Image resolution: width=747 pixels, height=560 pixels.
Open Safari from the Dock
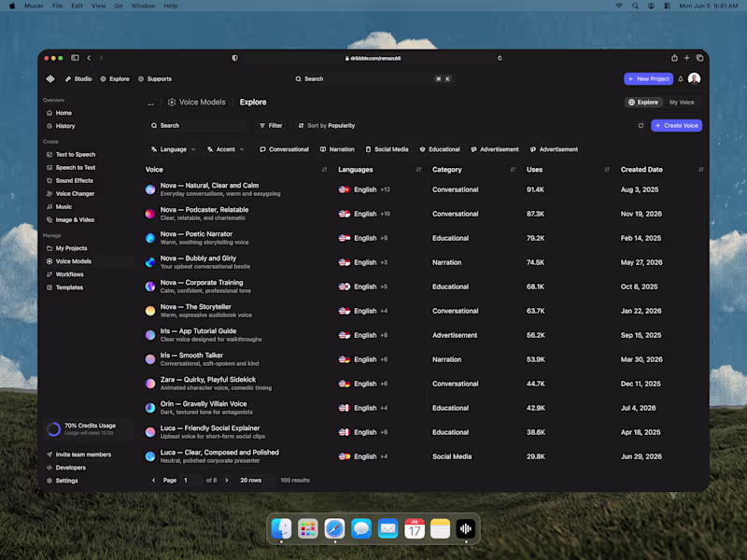pyautogui.click(x=334, y=529)
